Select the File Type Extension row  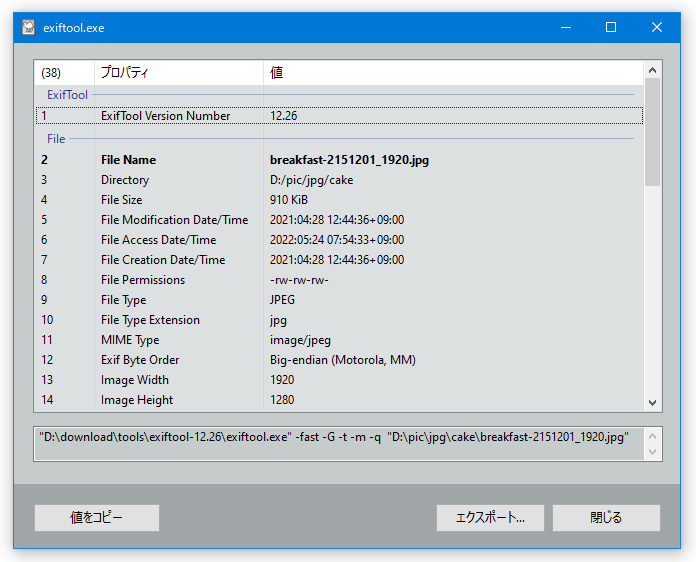coord(339,320)
